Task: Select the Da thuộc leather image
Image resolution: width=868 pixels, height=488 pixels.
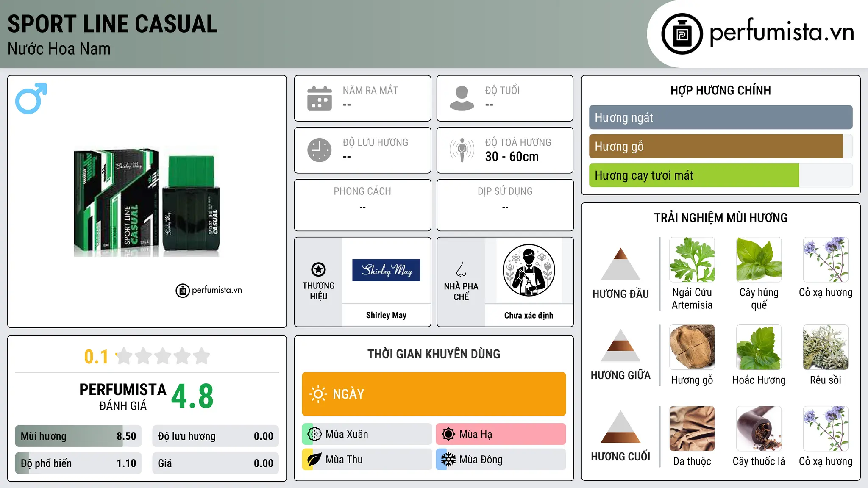Action: 692,429
